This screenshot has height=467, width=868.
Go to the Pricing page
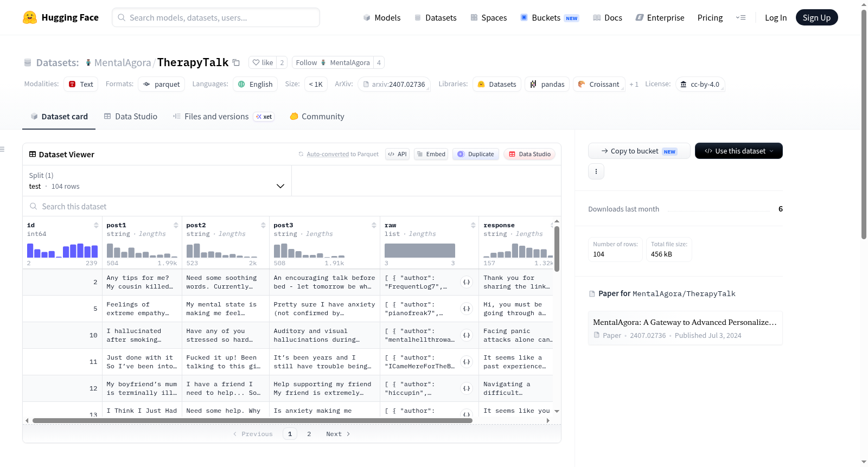(x=710, y=17)
